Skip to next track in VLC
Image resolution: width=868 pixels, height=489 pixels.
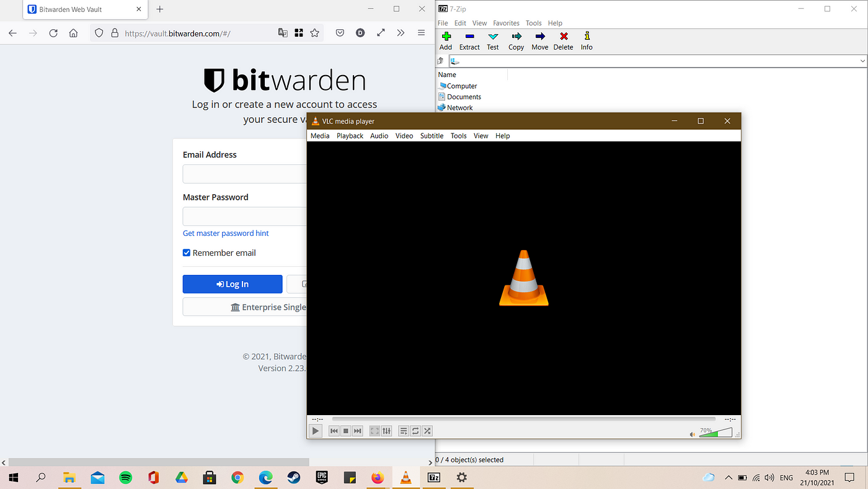[358, 431]
